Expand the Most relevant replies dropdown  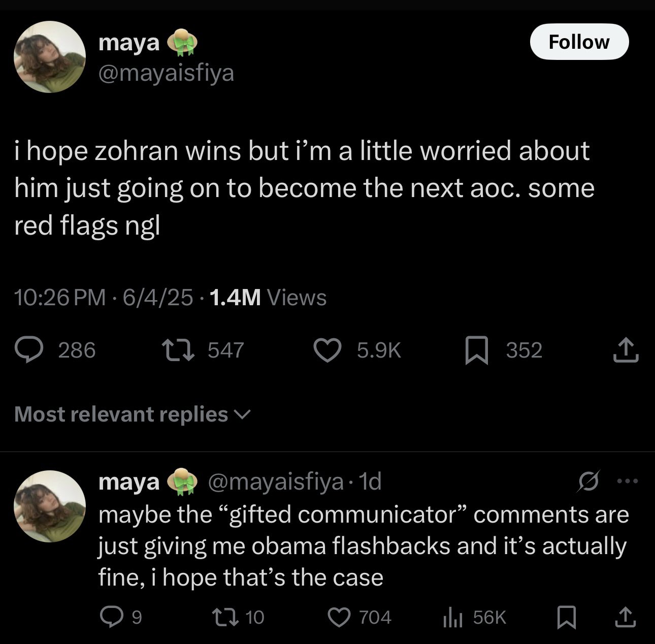(x=132, y=414)
